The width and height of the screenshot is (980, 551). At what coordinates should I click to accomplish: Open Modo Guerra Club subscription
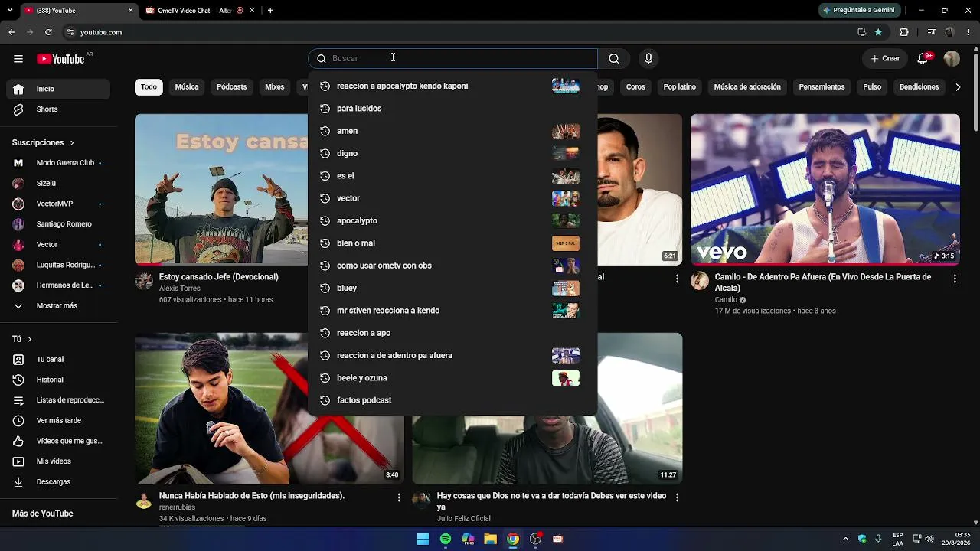(x=58, y=163)
